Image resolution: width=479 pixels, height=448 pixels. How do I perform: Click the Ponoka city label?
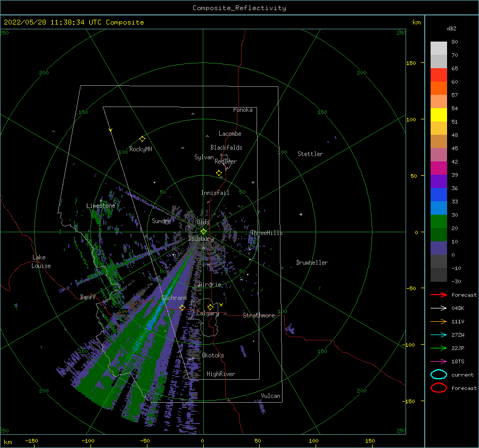pyautogui.click(x=243, y=110)
